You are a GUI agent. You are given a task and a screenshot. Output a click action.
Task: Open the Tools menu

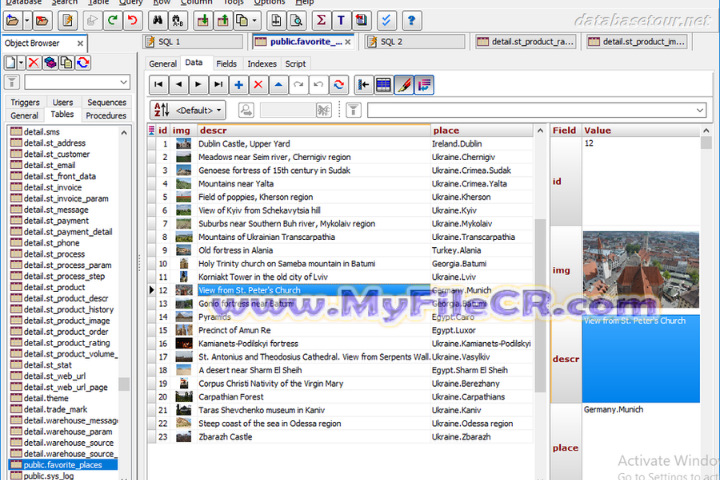pos(234,2)
